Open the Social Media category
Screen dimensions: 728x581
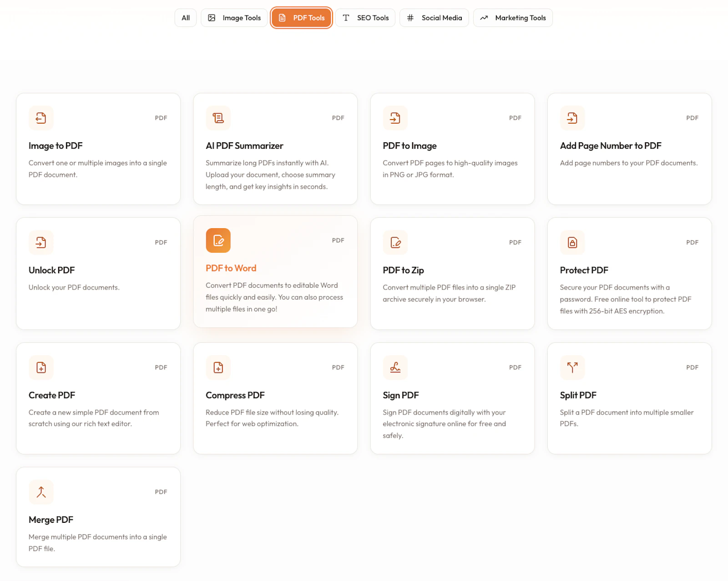(x=434, y=18)
